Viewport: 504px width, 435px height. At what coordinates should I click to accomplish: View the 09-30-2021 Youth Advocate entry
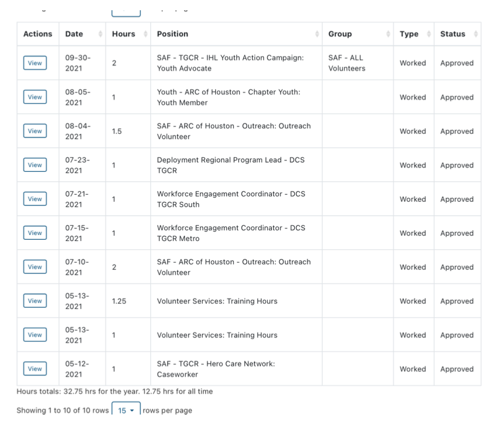click(35, 63)
